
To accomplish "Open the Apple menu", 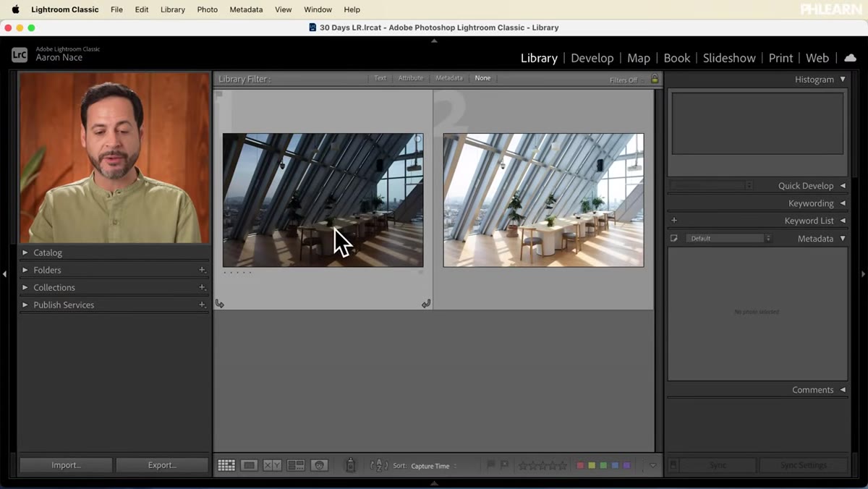I will (x=15, y=9).
